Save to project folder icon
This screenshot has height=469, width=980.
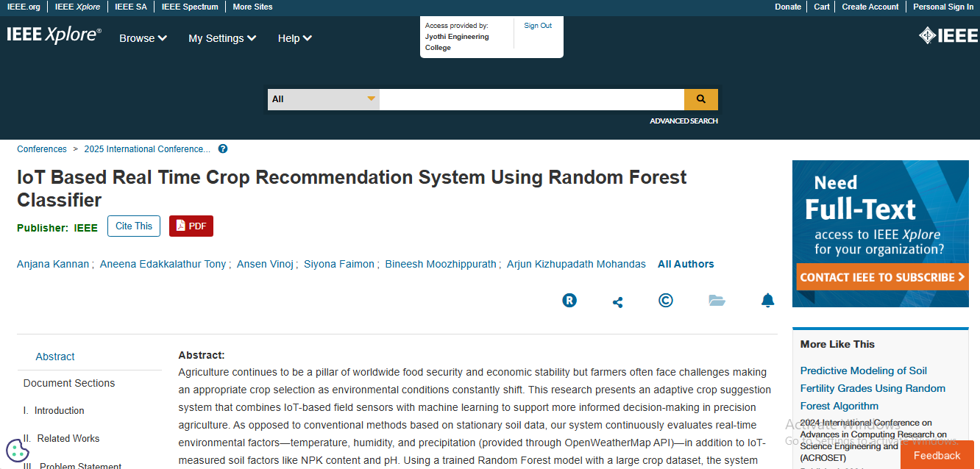point(717,300)
